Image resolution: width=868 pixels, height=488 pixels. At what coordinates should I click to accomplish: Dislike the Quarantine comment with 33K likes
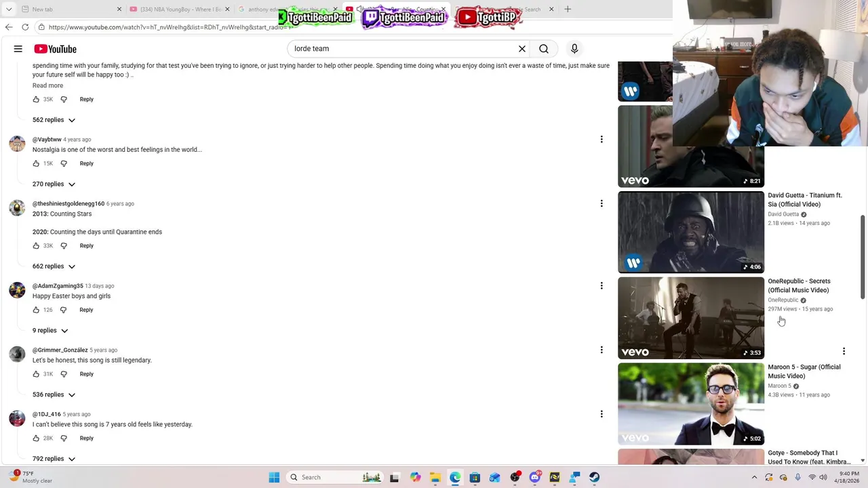click(64, 246)
